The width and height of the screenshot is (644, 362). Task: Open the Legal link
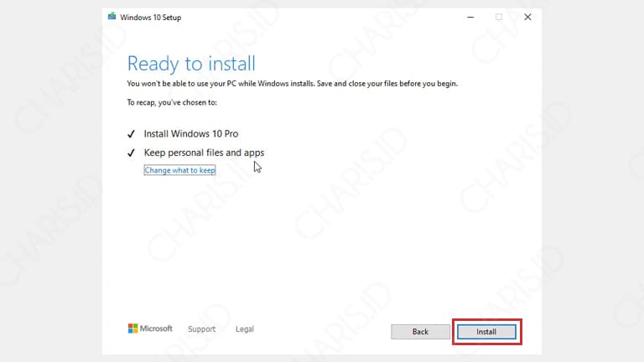pyautogui.click(x=244, y=328)
